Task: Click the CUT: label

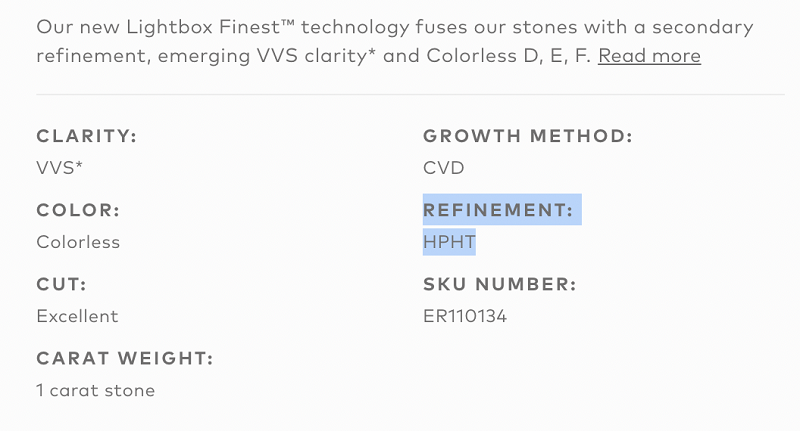Action: point(61,284)
